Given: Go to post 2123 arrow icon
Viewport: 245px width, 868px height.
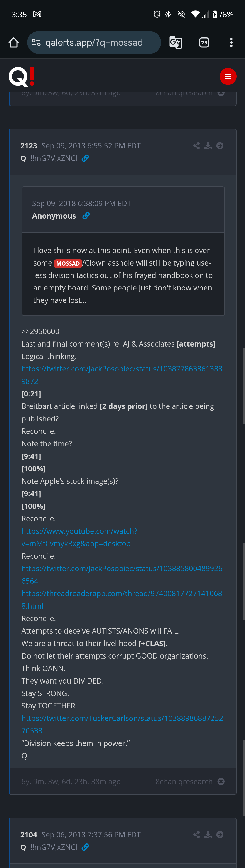Looking at the screenshot, I should pyautogui.click(x=220, y=145).
